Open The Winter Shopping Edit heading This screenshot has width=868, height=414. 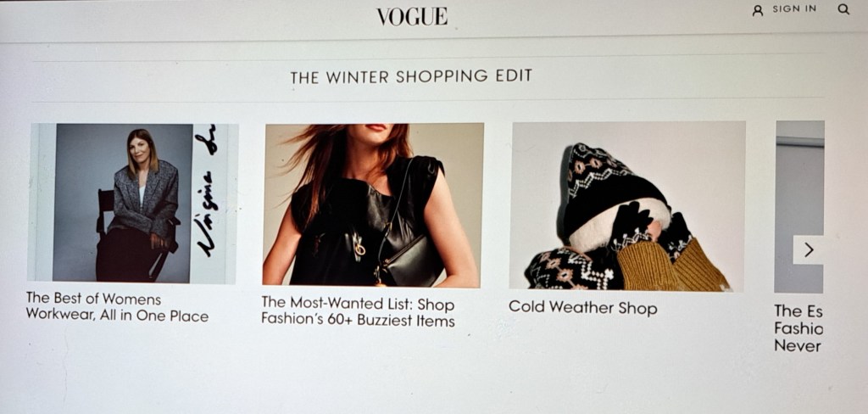tap(411, 76)
